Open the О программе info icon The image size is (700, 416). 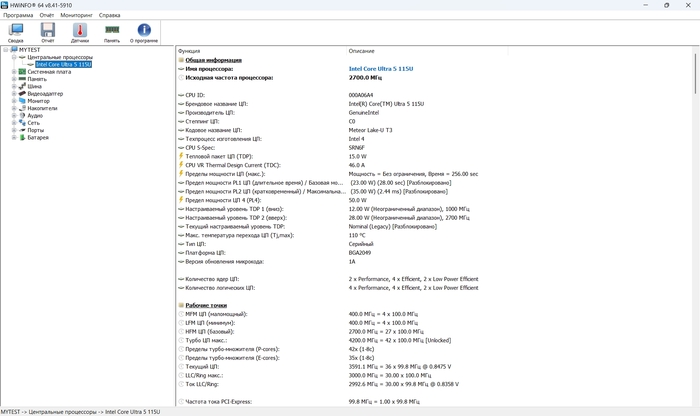pyautogui.click(x=144, y=33)
